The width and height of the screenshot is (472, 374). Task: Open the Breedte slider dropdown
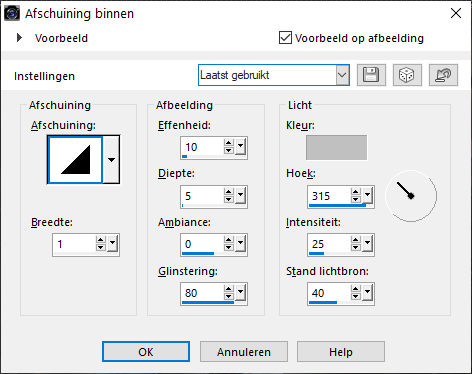pos(113,244)
